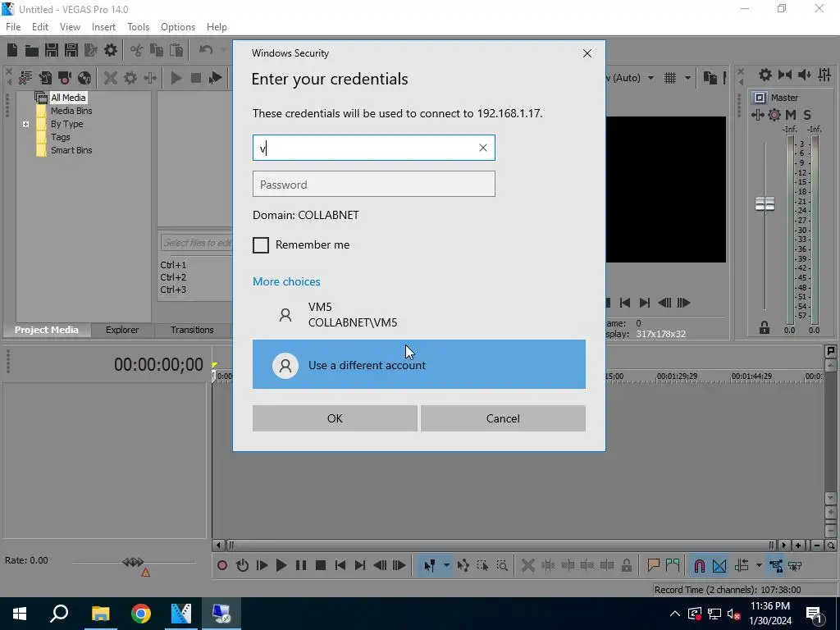Create a new project with New icon
The height and width of the screenshot is (630, 840).
click(11, 50)
